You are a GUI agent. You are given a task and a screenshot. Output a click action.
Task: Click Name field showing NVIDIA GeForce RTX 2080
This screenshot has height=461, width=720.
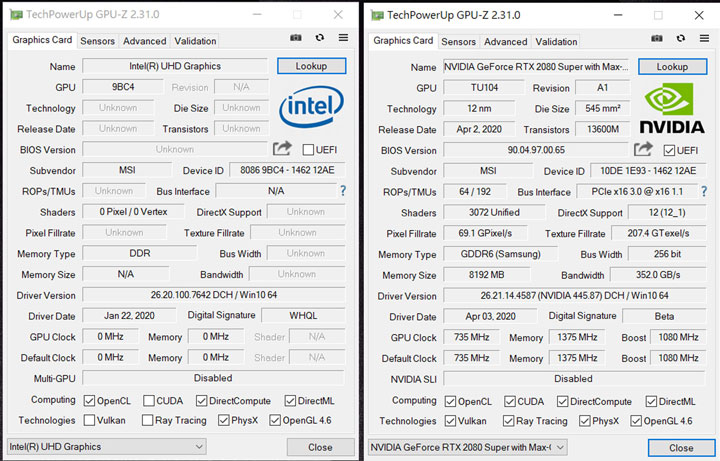point(536,67)
